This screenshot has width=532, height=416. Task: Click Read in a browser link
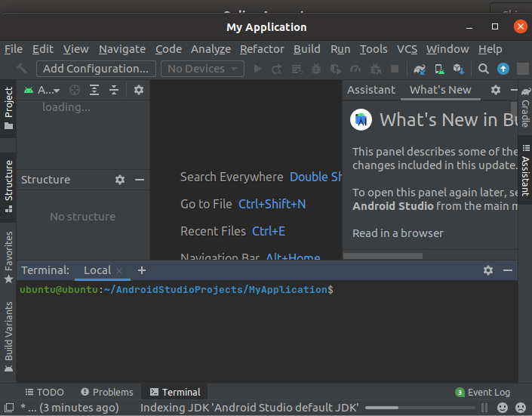pos(398,233)
